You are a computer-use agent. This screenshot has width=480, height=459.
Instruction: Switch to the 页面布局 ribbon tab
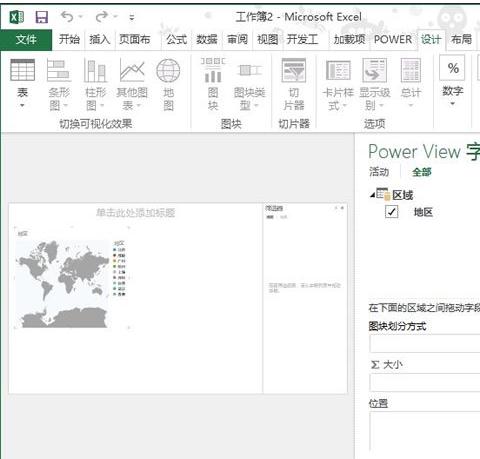tap(135, 40)
